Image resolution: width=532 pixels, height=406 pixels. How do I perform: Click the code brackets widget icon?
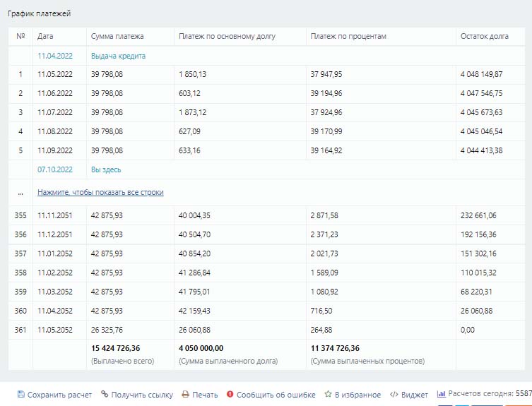click(x=394, y=395)
